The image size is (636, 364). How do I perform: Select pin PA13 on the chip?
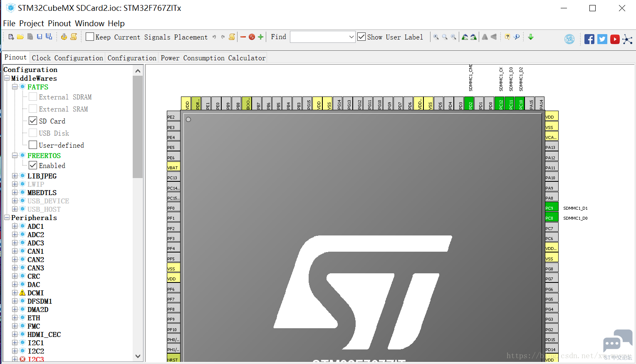(x=552, y=147)
